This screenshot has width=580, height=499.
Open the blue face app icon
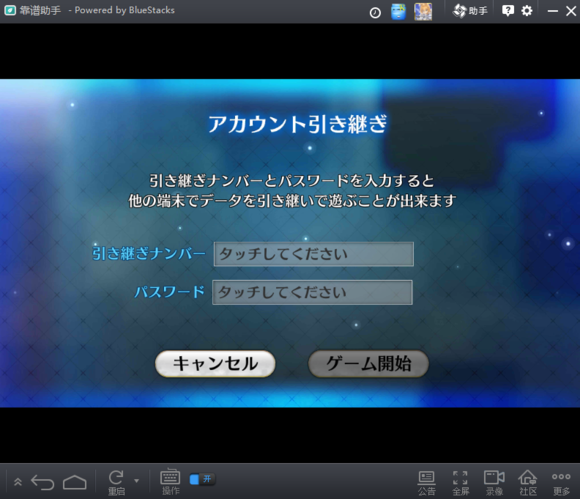click(x=398, y=11)
